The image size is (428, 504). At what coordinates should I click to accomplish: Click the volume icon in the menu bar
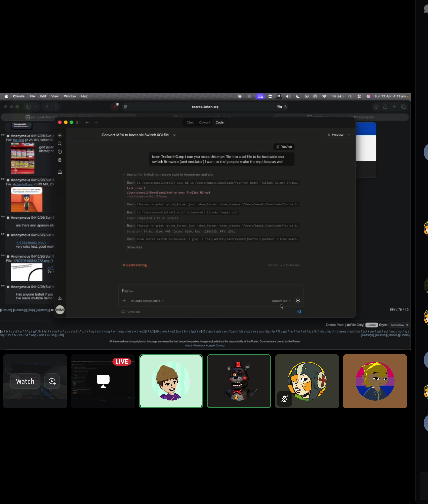[x=288, y=96]
